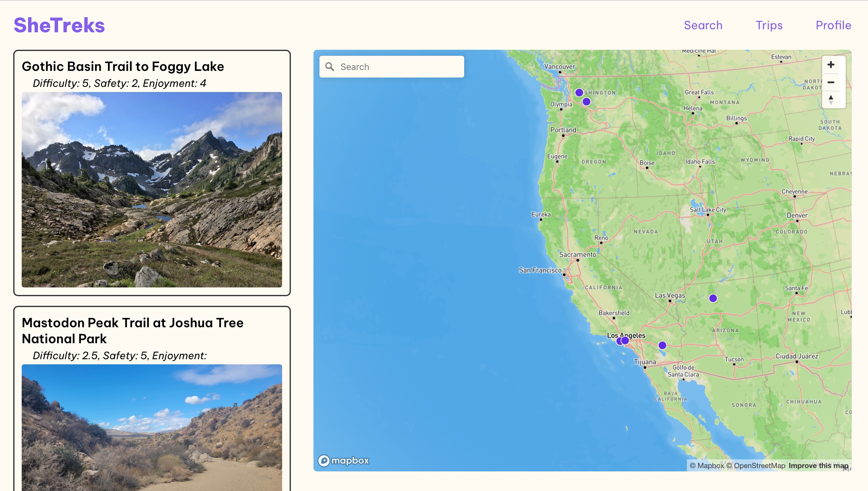Click Gothic Basin Trail to Foggy Lake title
Screen dimensions: 868x491
[x=123, y=66]
